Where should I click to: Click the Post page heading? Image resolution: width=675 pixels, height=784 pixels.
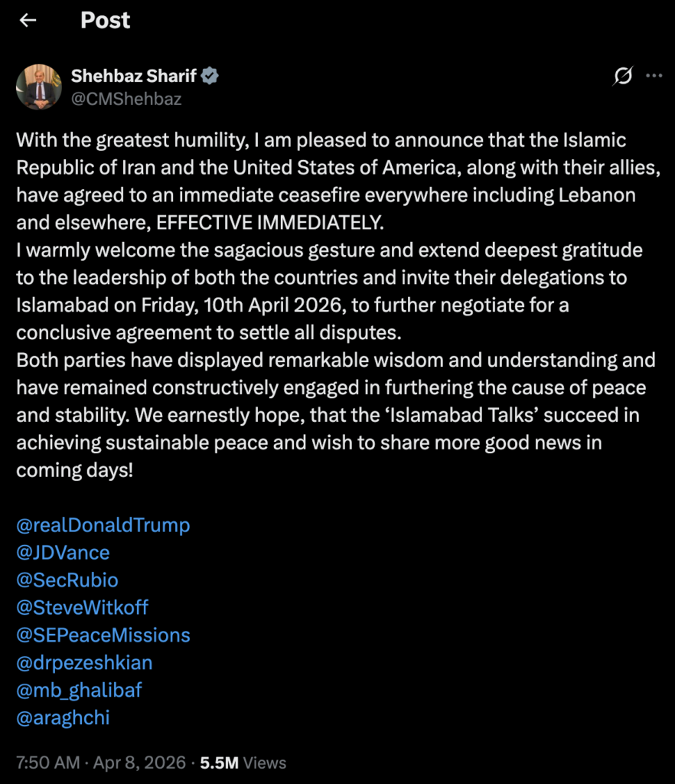click(105, 21)
